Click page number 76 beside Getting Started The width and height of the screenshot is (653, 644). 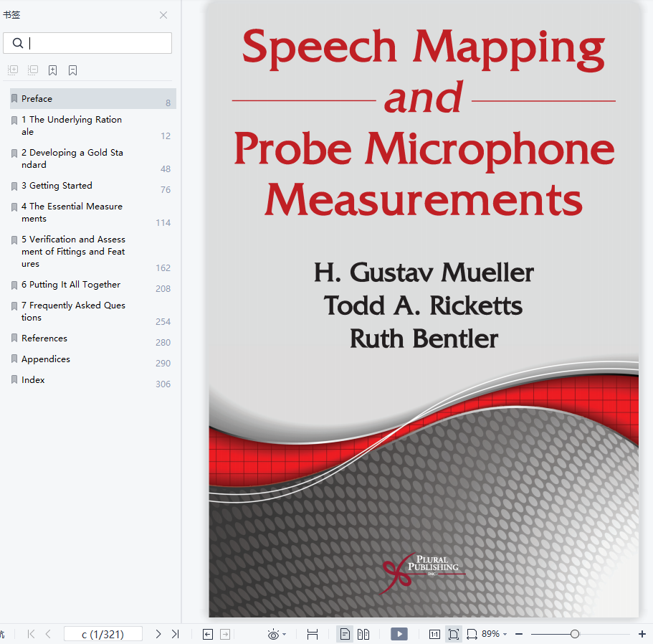[166, 189]
